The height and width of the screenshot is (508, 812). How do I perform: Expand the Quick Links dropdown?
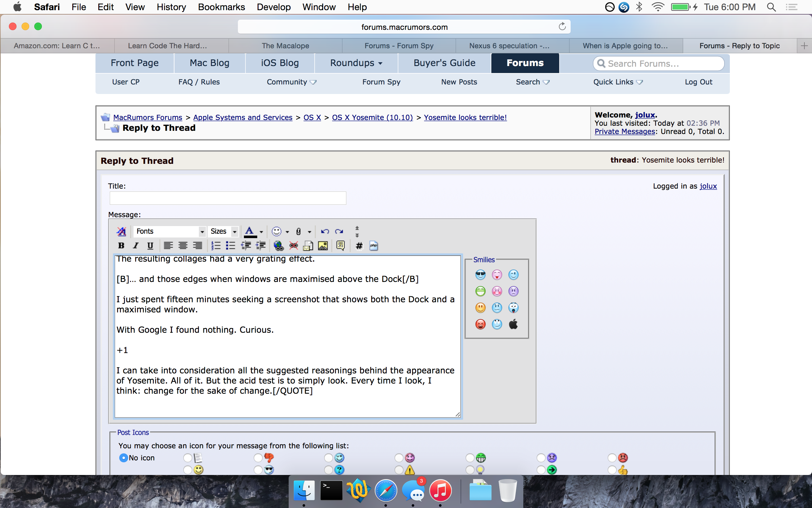[618, 82]
